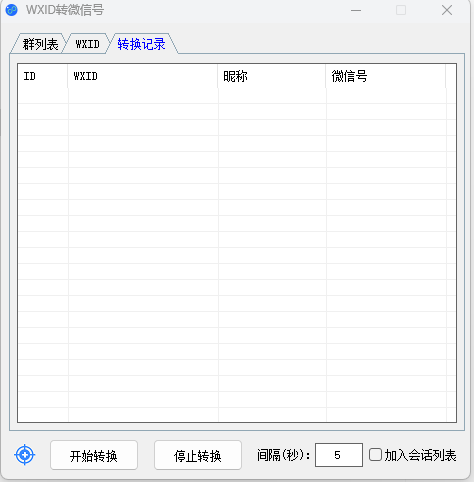Click the 微信号 column header
474x482 pixels.
click(x=386, y=76)
